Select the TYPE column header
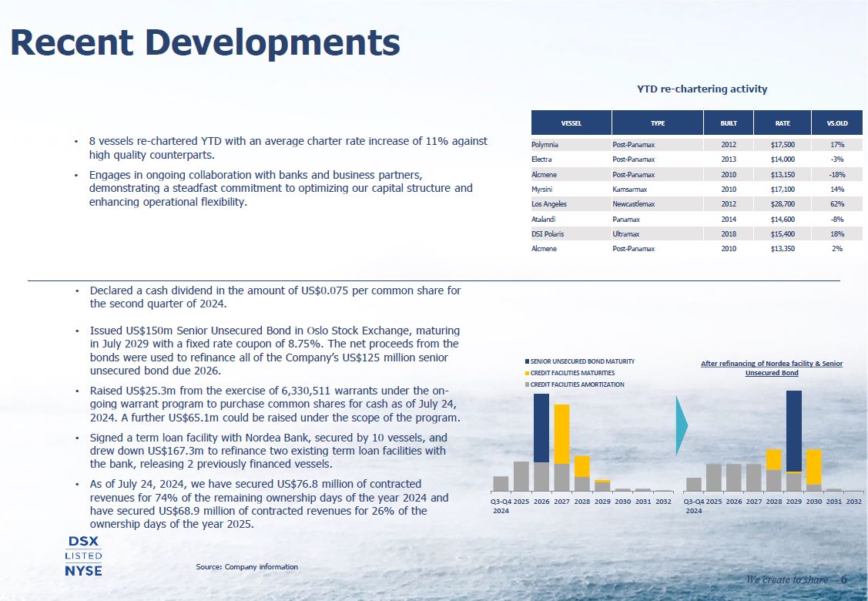 657,123
